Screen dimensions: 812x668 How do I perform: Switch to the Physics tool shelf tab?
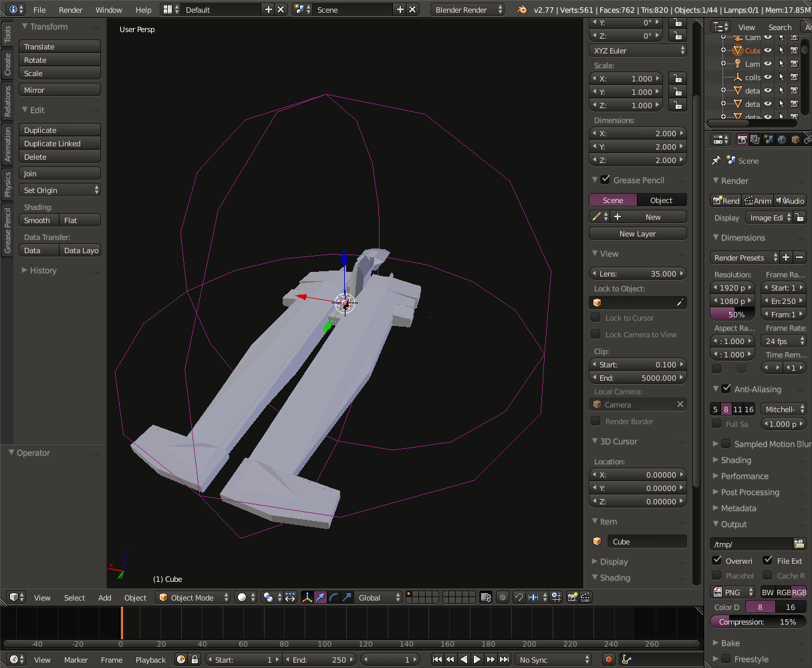pyautogui.click(x=7, y=184)
